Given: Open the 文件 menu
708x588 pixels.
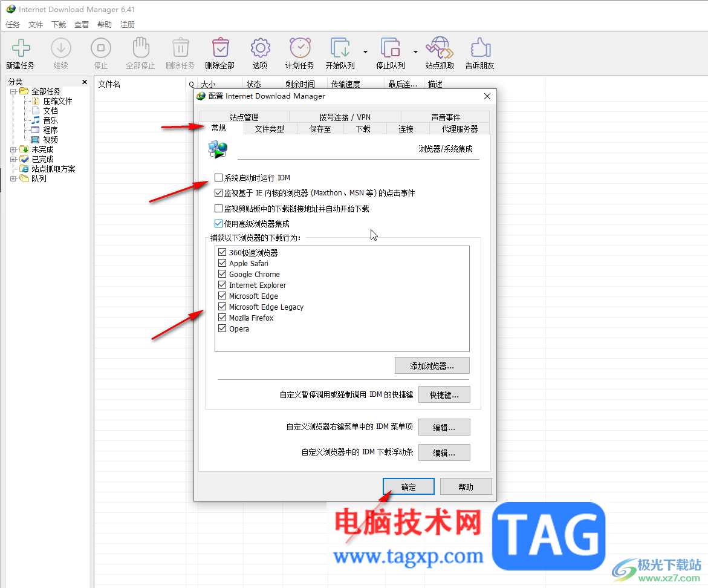Looking at the screenshot, I should point(36,24).
